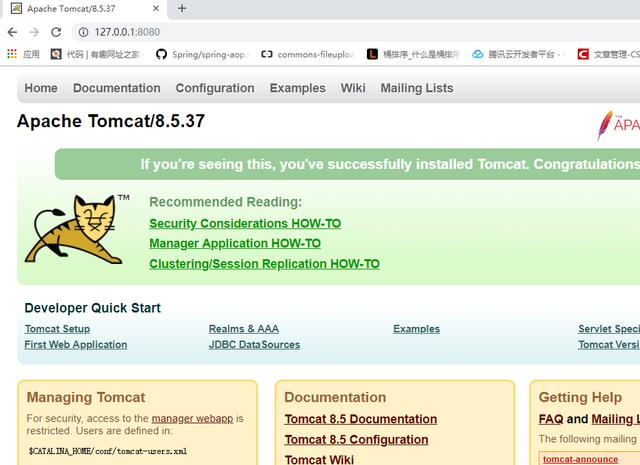The image size is (640, 465).
Task: View site info icon in address bar
Action: [83, 32]
